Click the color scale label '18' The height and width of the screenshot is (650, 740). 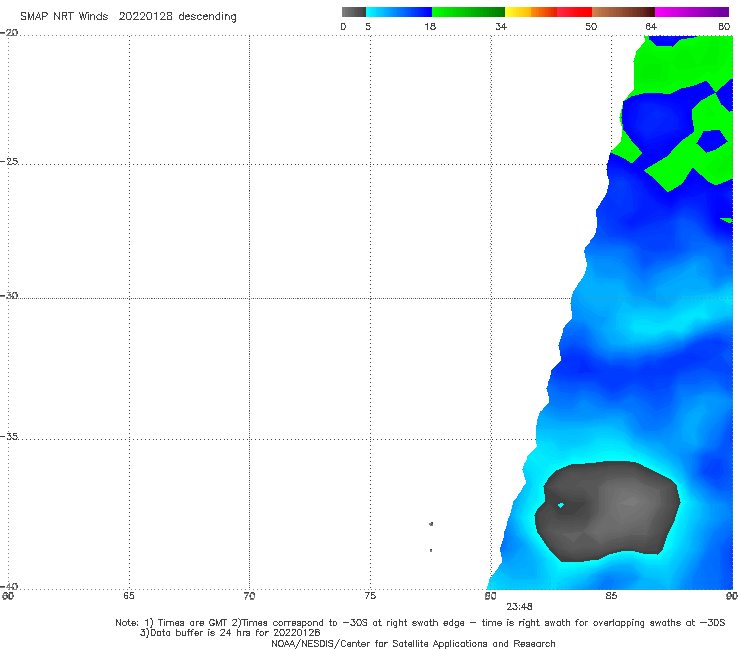pos(430,26)
